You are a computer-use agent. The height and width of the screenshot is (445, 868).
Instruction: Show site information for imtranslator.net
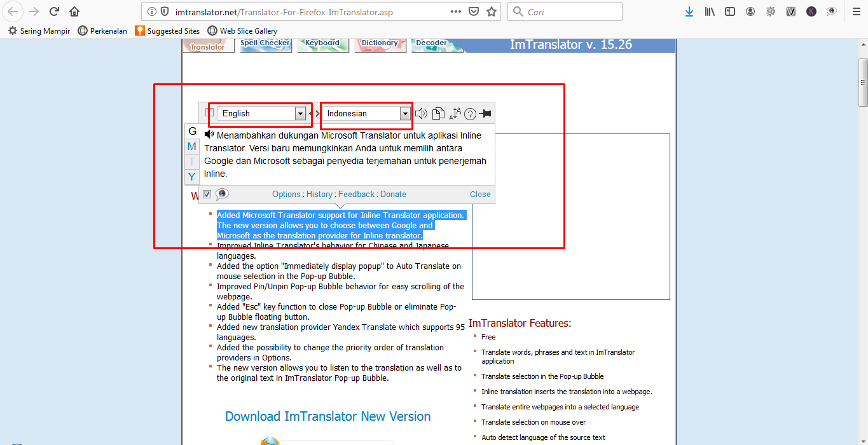(x=151, y=11)
